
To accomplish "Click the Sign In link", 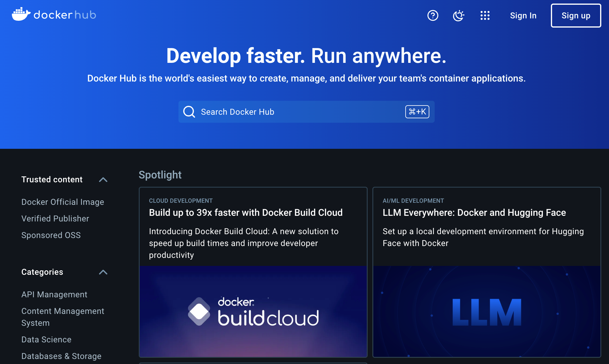I will 523,15.
